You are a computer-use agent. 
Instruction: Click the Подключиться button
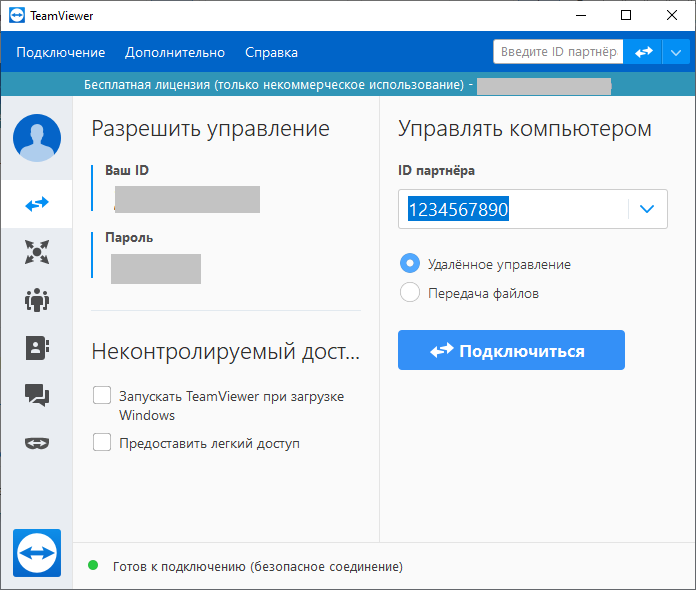pos(511,350)
